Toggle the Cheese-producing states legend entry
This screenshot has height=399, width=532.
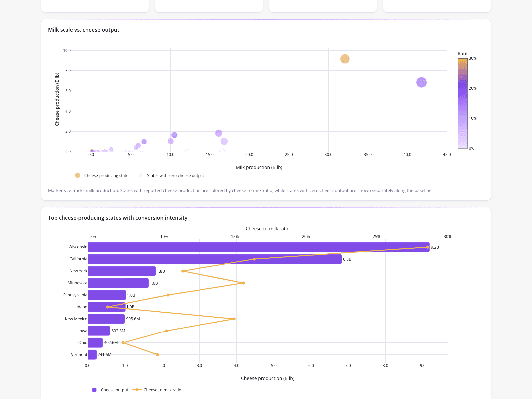[x=103, y=175]
